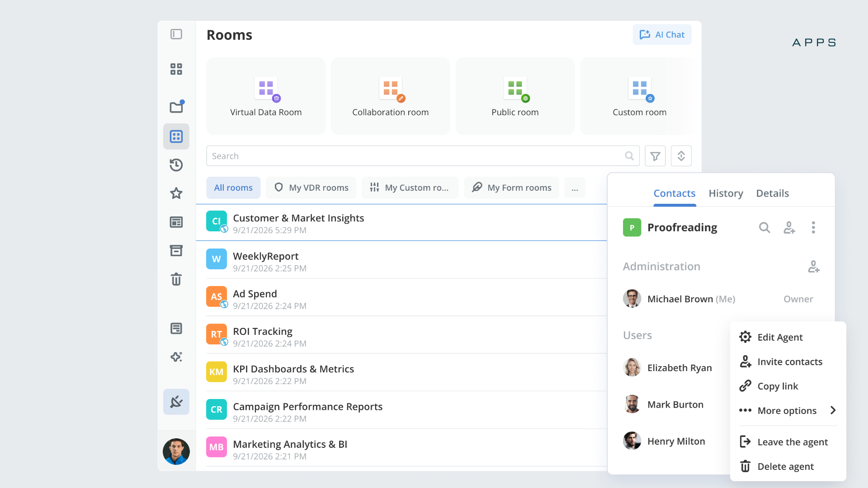Image resolution: width=868 pixels, height=488 pixels.
Task: Open the AI sparkle icon in sidebar
Action: point(176,357)
